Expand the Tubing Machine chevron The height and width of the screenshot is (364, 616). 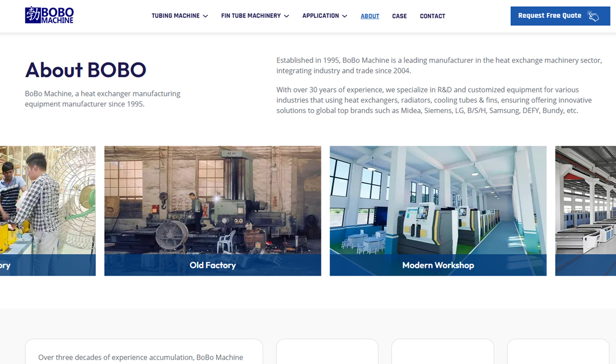coord(206,16)
